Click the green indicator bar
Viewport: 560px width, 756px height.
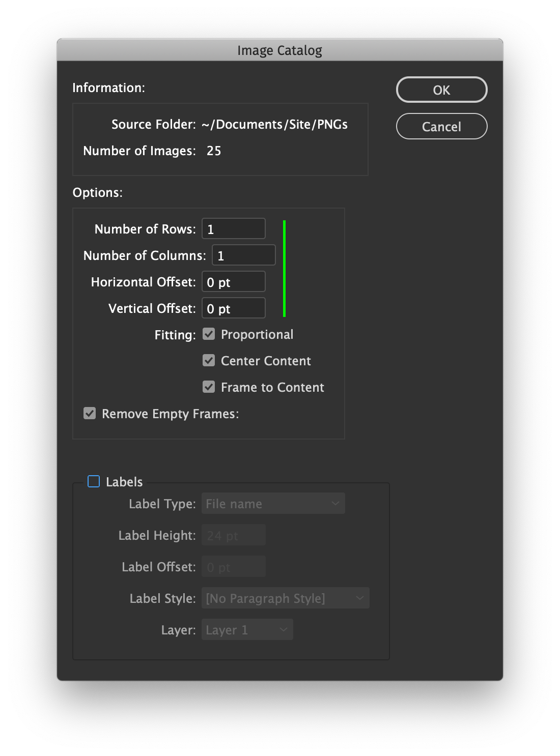click(x=284, y=267)
